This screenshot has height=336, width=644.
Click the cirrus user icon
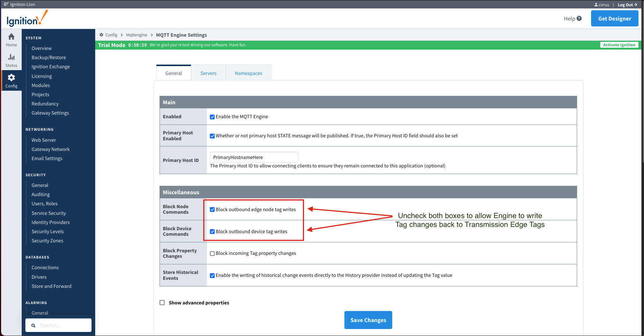point(596,5)
